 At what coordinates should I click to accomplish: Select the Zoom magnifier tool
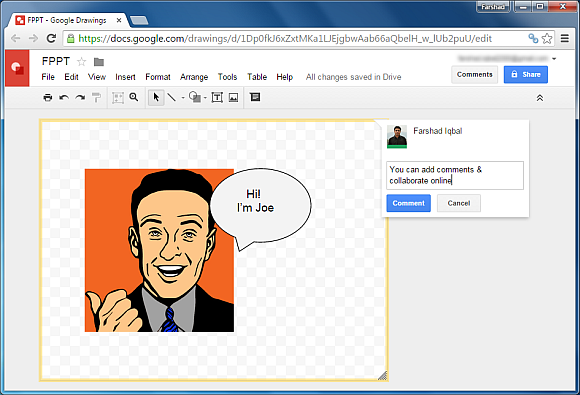(134, 97)
